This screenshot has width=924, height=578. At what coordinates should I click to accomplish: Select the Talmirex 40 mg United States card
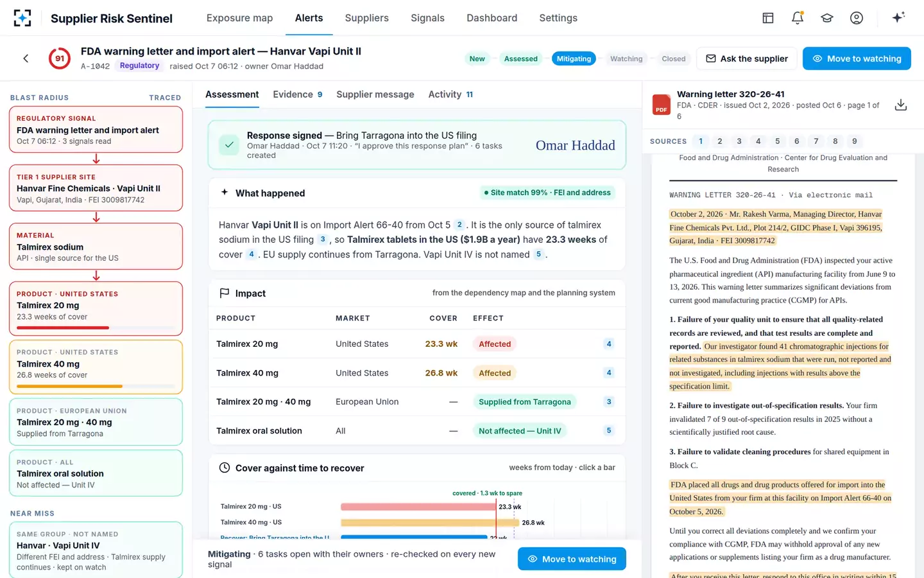click(96, 367)
